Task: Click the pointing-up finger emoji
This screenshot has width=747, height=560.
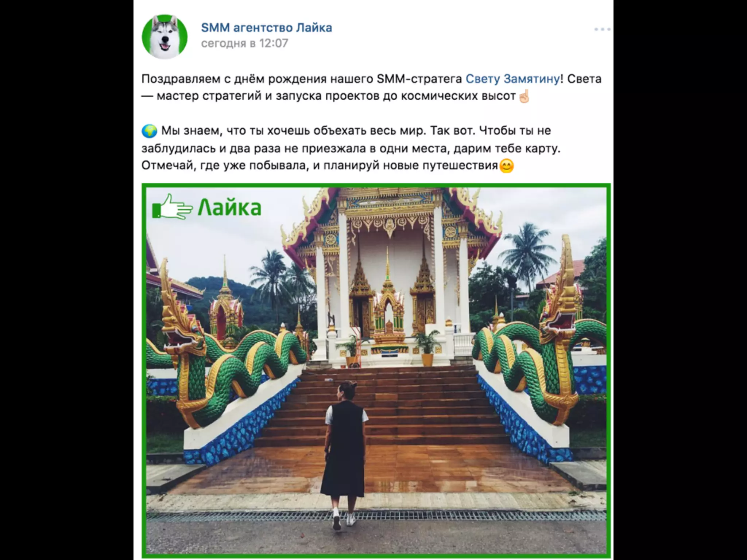Action: (x=524, y=96)
